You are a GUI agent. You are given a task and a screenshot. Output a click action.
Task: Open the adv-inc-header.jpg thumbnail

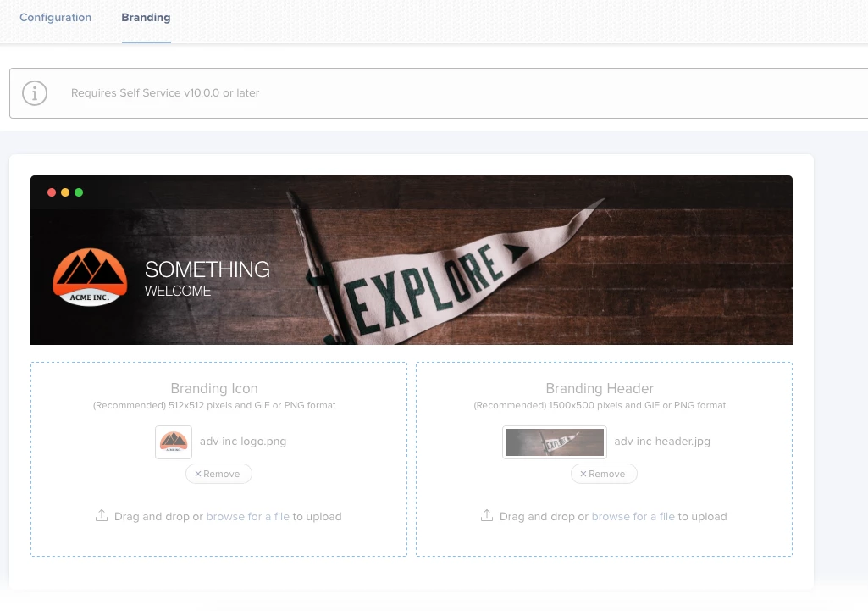coord(555,442)
